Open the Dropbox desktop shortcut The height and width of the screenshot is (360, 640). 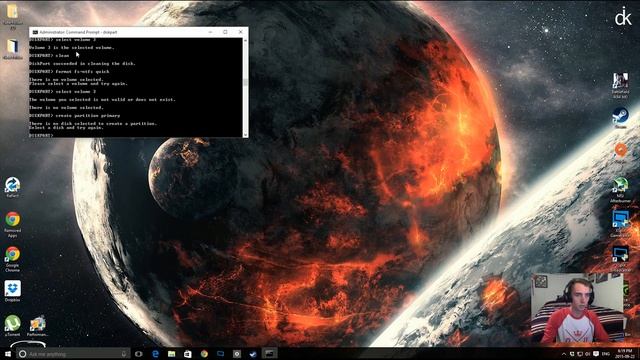coord(13,291)
